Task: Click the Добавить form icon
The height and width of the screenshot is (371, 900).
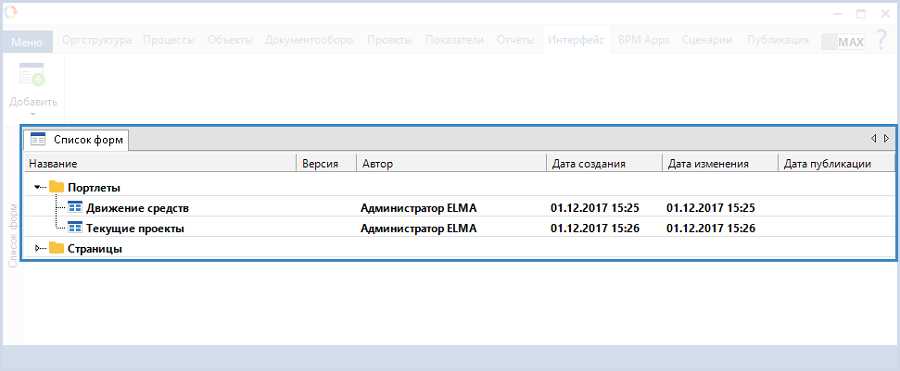Action: pos(32,75)
